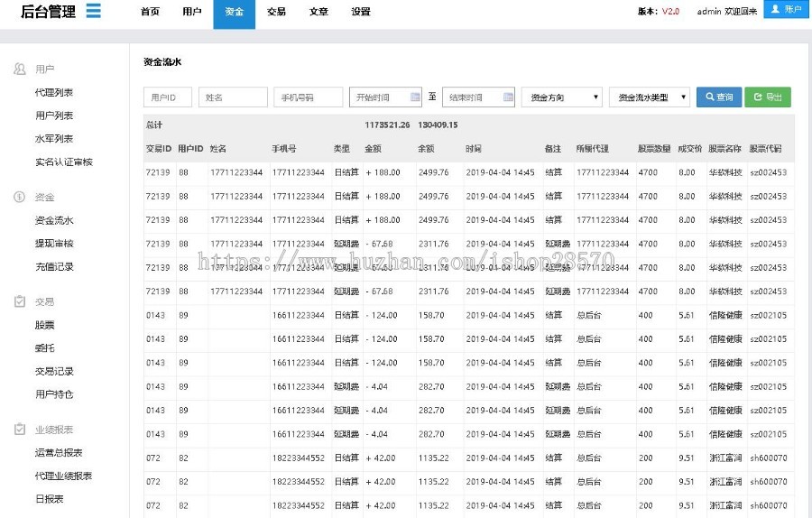Click the 账户 account button
Viewport: 812px width, 518px height.
[787, 9]
